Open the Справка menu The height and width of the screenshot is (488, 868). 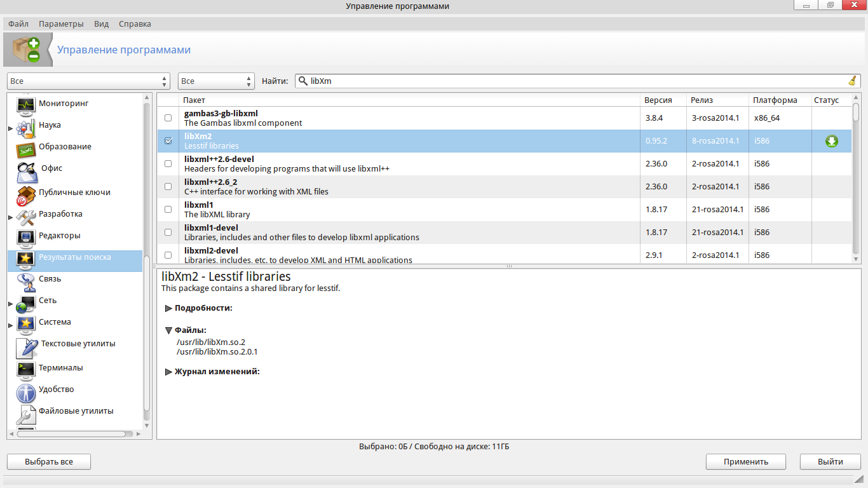pos(135,24)
